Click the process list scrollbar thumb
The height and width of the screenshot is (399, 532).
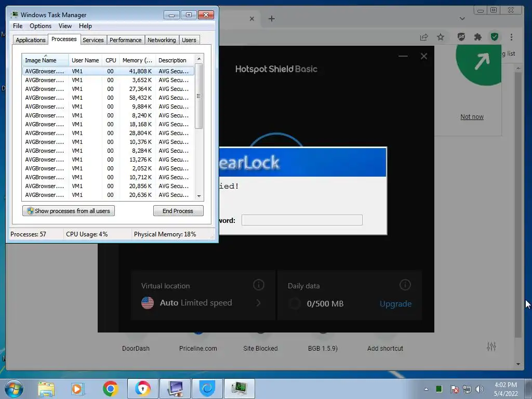click(199, 96)
